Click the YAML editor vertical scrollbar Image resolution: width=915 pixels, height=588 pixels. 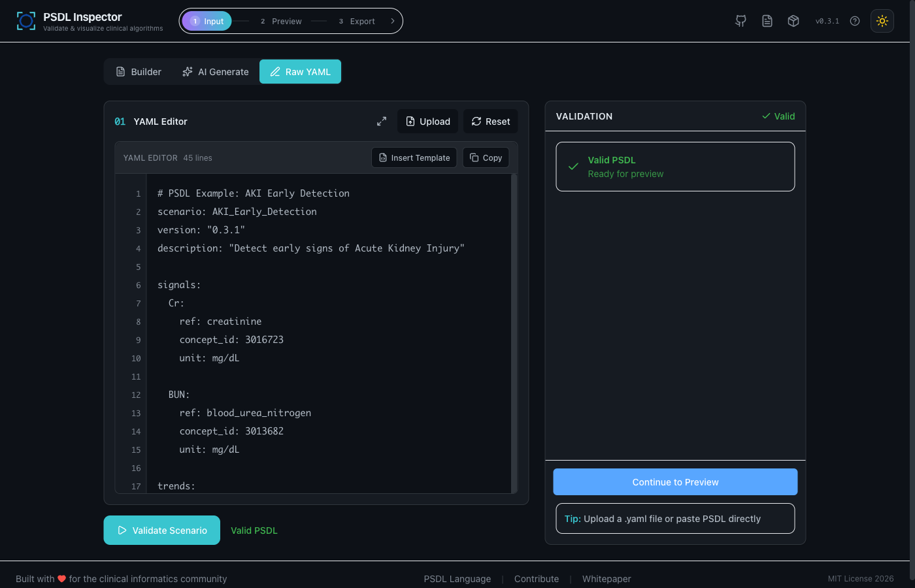[514, 333]
